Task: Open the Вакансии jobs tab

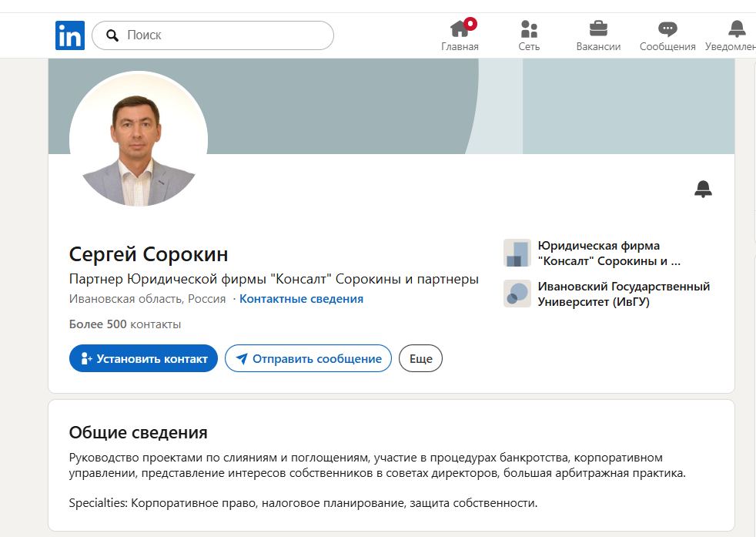Action: pyautogui.click(x=598, y=35)
